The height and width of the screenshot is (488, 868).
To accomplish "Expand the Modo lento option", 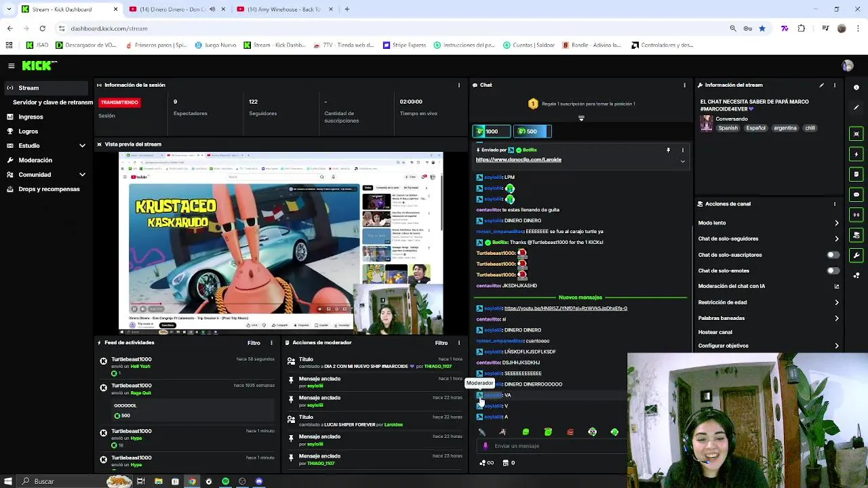I will (x=836, y=223).
